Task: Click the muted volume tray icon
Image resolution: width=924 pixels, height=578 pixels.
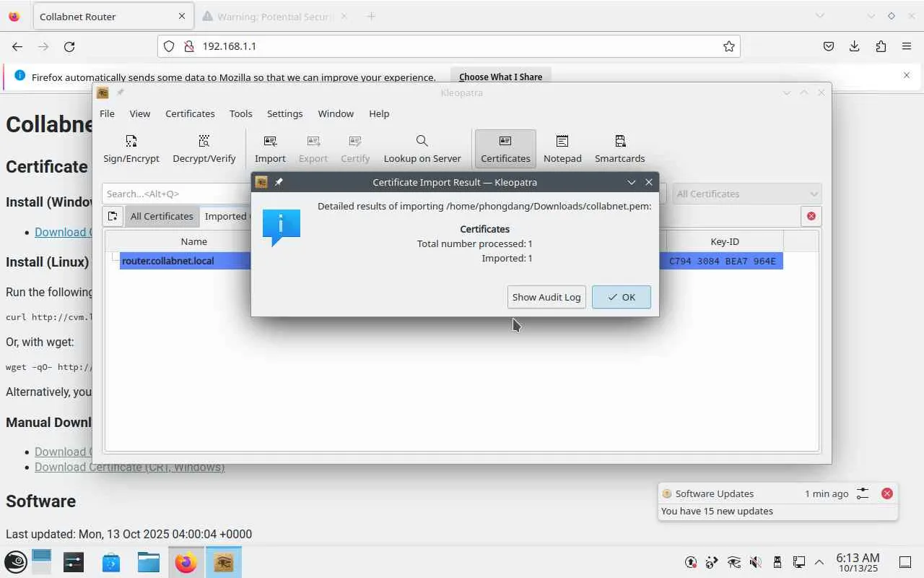Action: 756,562
